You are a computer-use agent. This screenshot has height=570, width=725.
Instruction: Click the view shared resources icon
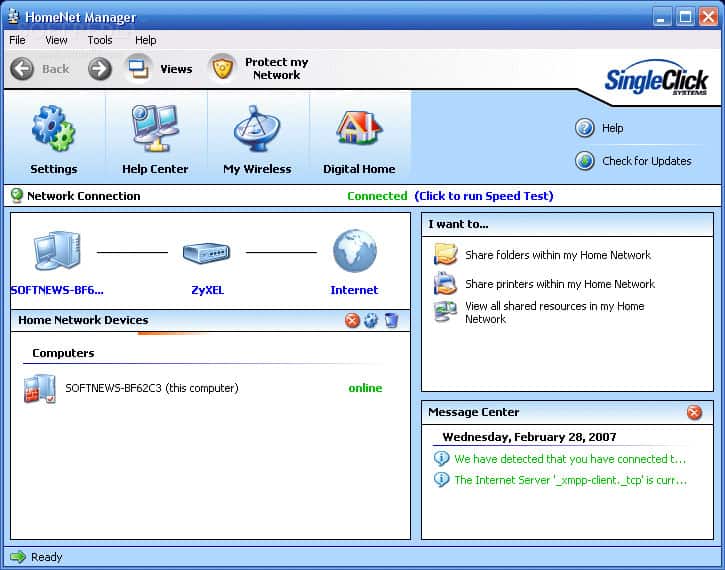(x=446, y=312)
